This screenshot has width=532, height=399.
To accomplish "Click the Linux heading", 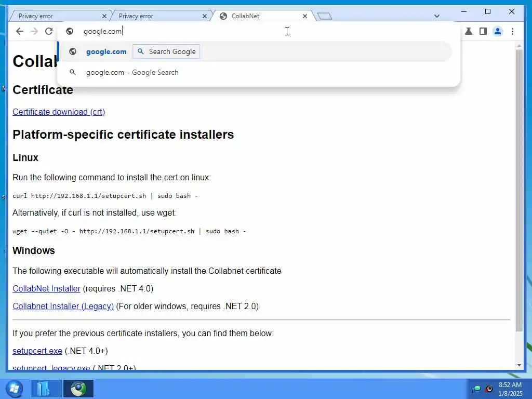I will coord(25,157).
